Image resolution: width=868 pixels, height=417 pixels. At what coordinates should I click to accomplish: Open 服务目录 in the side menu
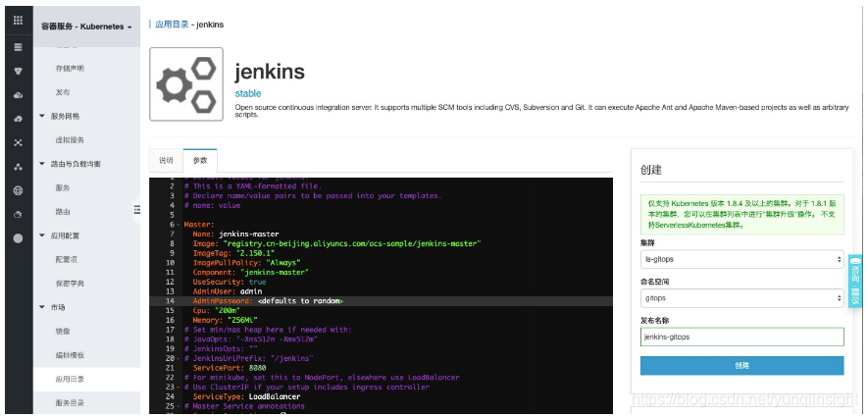coord(70,402)
